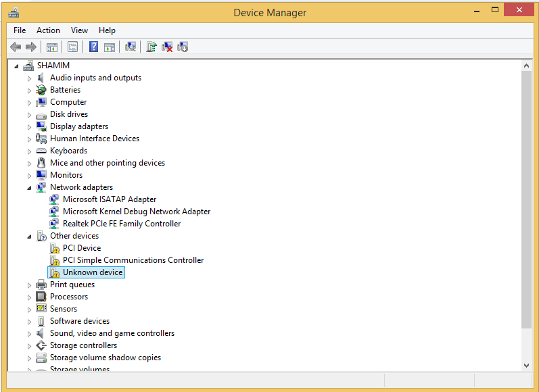
Task: Click the scrollbar down arrow
Action: point(526,366)
